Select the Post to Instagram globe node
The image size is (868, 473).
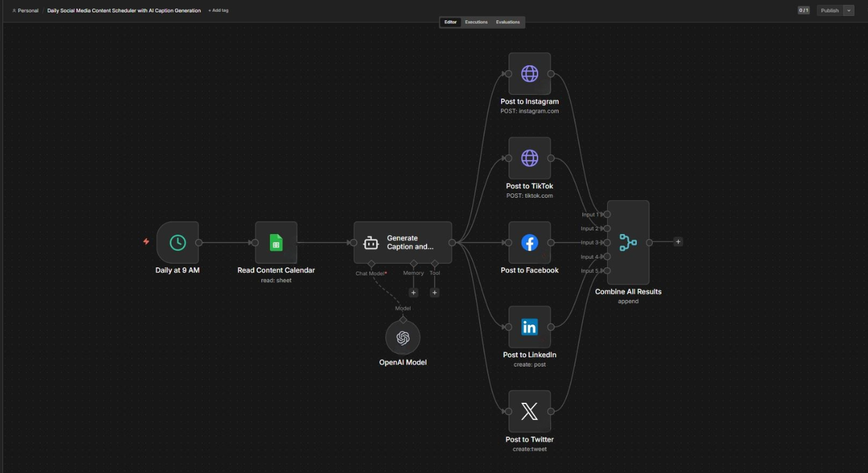click(x=529, y=73)
